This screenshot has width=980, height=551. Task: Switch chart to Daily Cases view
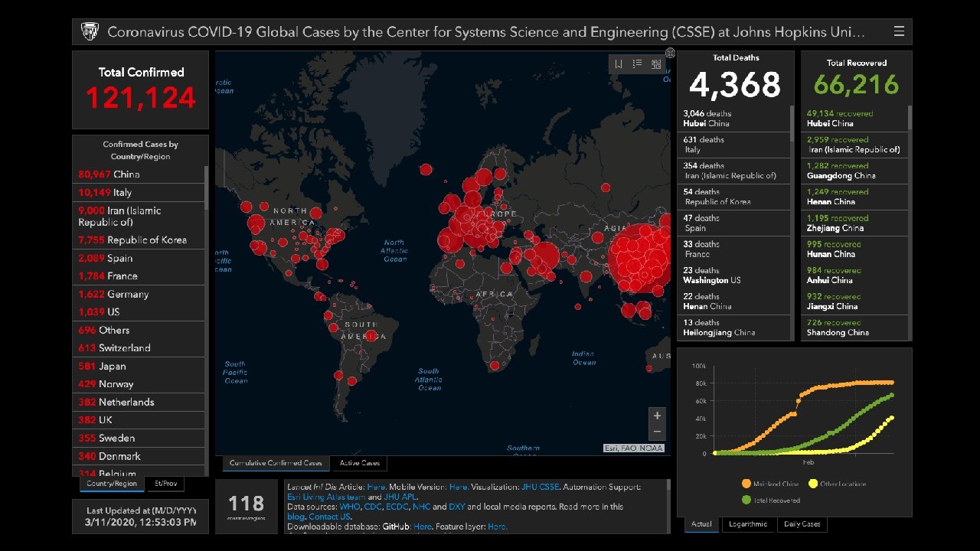[802, 524]
